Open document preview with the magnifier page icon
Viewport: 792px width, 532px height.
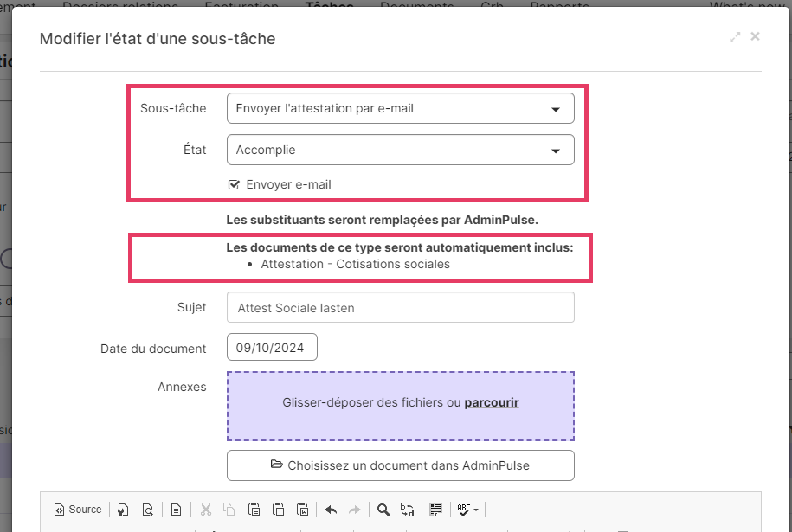pos(147,510)
